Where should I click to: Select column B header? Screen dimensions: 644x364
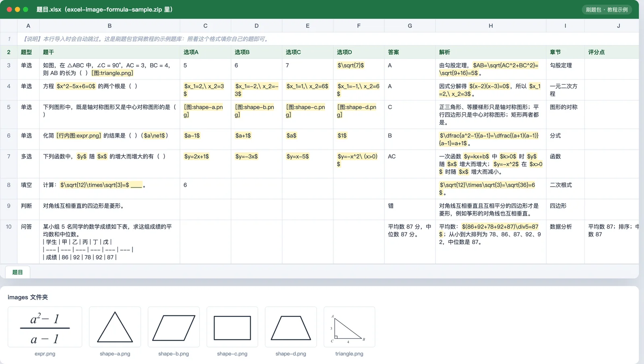pos(109,26)
